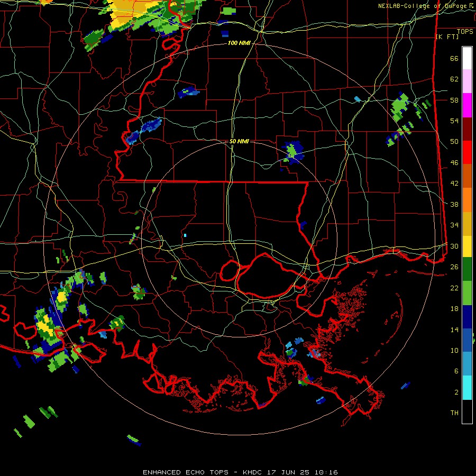
Task: Pick the bright yellow legend band
Action: (467, 246)
